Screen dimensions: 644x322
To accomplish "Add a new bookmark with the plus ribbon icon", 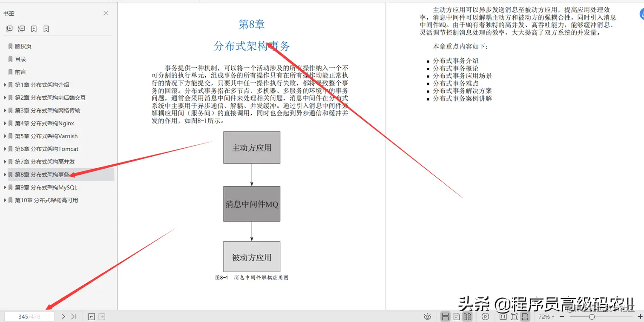I will point(34,29).
